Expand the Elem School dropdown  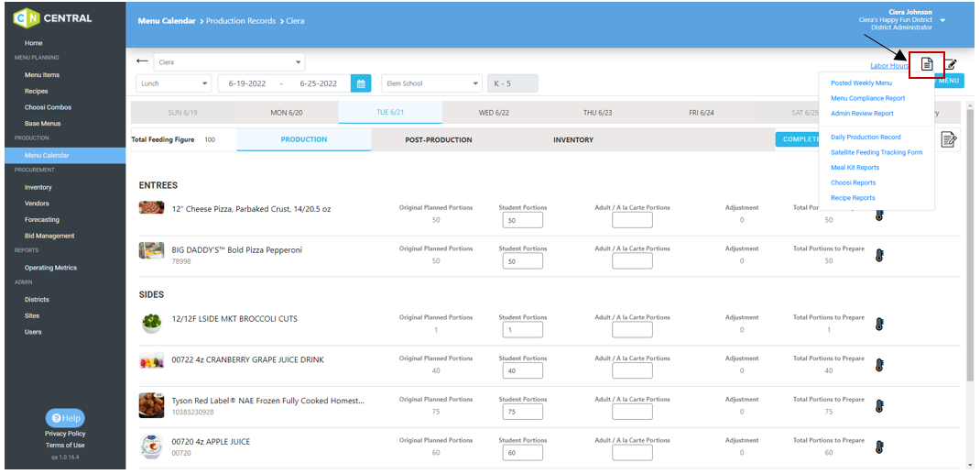tap(432, 83)
